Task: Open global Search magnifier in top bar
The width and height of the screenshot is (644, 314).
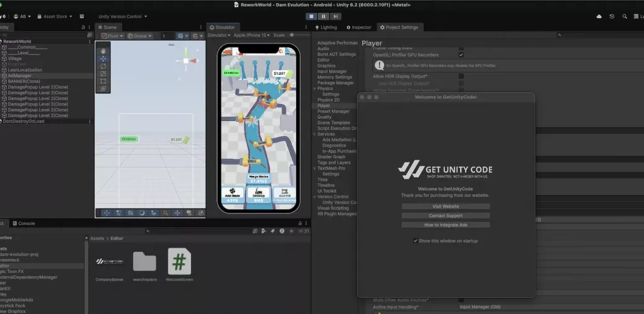Action: pyautogui.click(x=625, y=16)
